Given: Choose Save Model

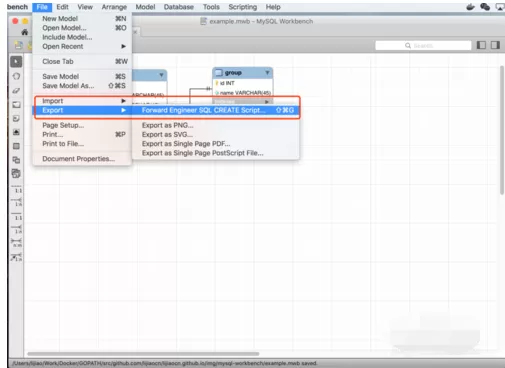Looking at the screenshot, I should click(x=82, y=77).
